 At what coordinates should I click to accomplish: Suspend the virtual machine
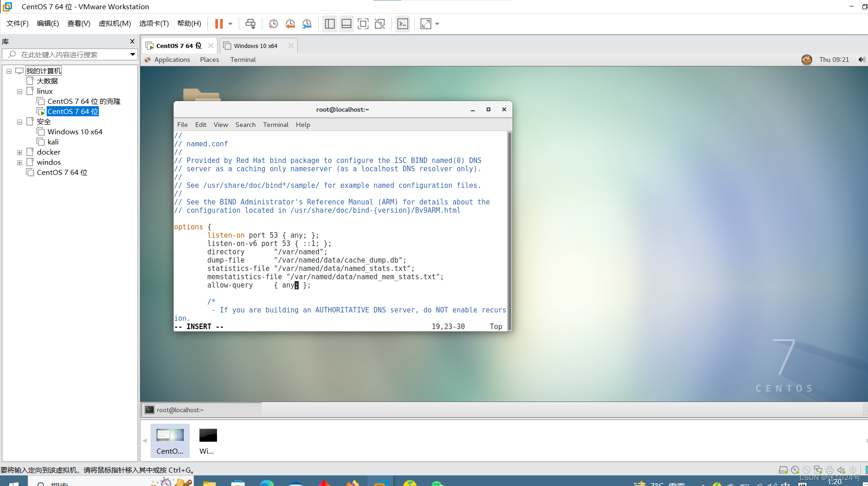(x=219, y=24)
